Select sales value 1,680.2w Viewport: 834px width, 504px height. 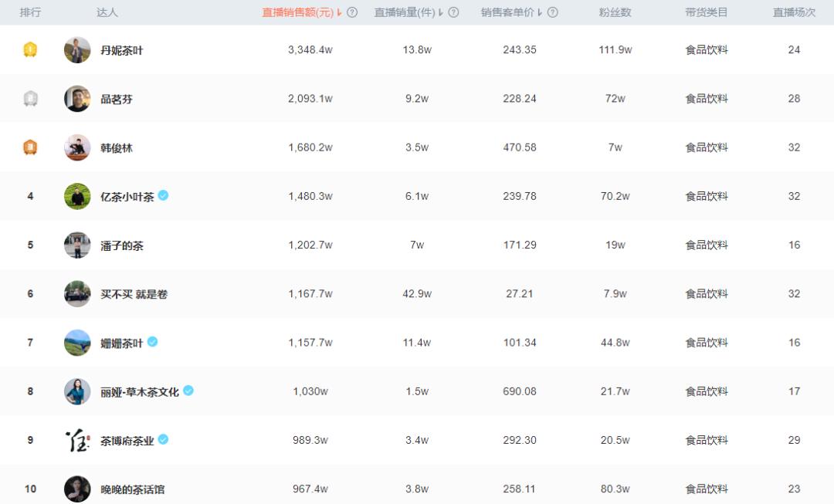click(310, 147)
